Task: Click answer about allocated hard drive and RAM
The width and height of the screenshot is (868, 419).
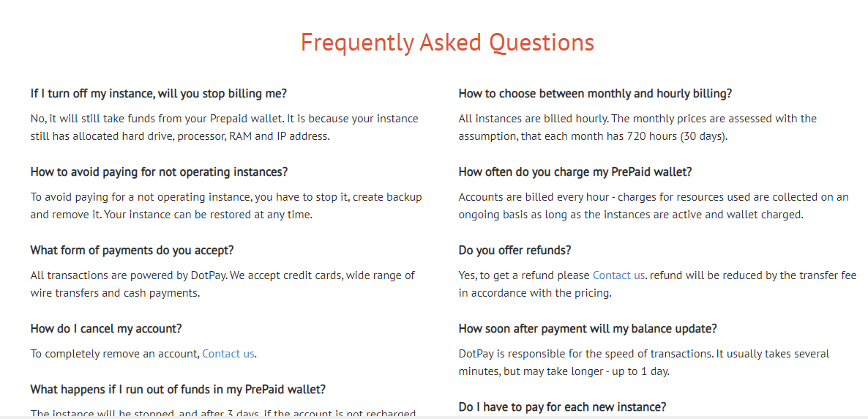Action: (x=224, y=127)
